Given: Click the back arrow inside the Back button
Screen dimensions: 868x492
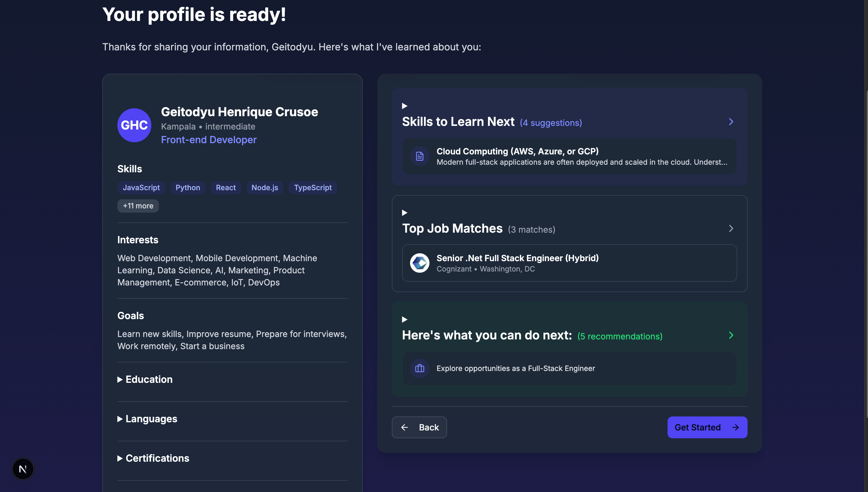Looking at the screenshot, I should tap(405, 427).
